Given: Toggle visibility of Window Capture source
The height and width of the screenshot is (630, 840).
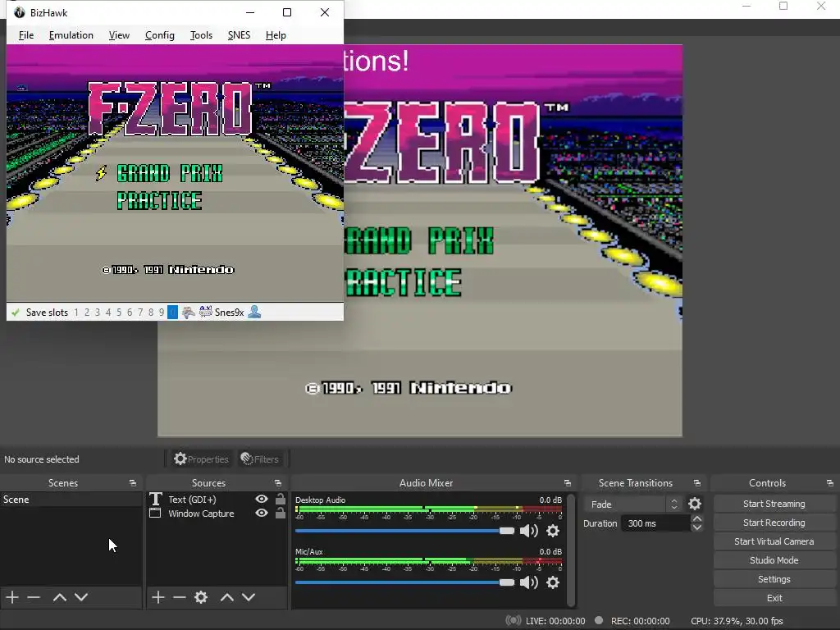Looking at the screenshot, I should pyautogui.click(x=262, y=513).
